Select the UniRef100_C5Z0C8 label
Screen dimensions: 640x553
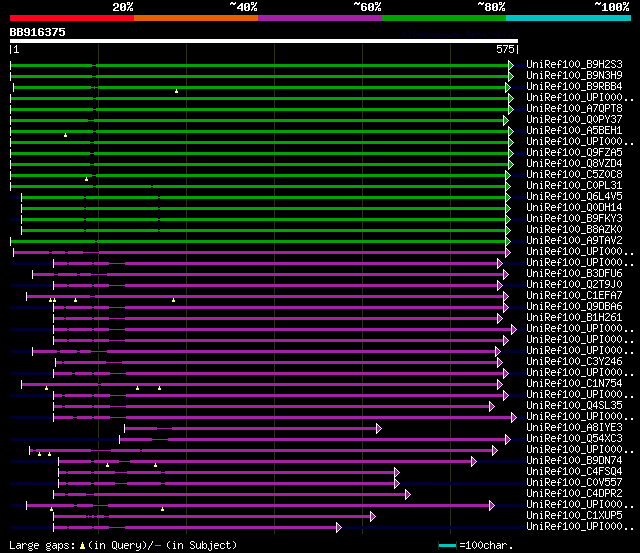(x=574, y=174)
